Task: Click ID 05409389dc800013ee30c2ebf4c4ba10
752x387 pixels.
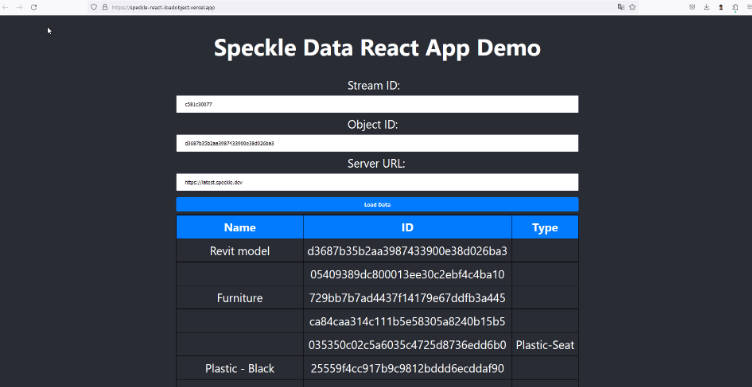Action: [407, 274]
